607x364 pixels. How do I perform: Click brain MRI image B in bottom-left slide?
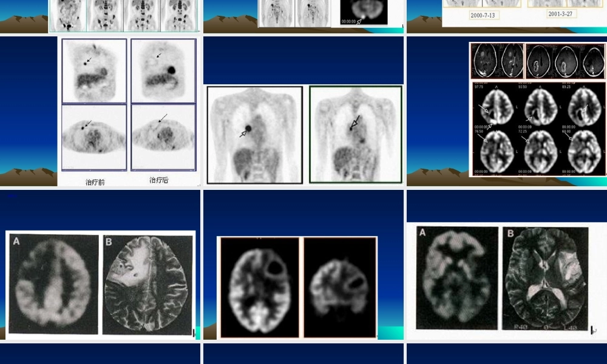[148, 285]
